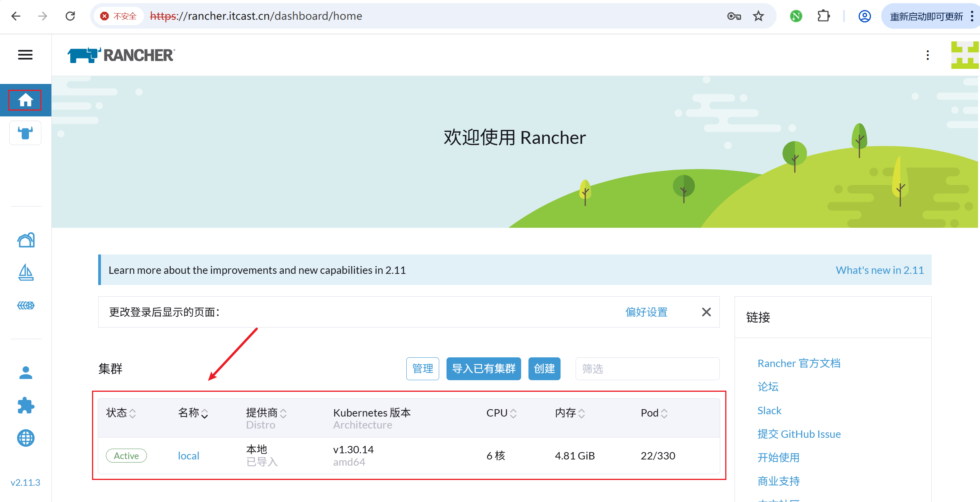Open the Virtualization Management sidebar icon

(x=26, y=306)
